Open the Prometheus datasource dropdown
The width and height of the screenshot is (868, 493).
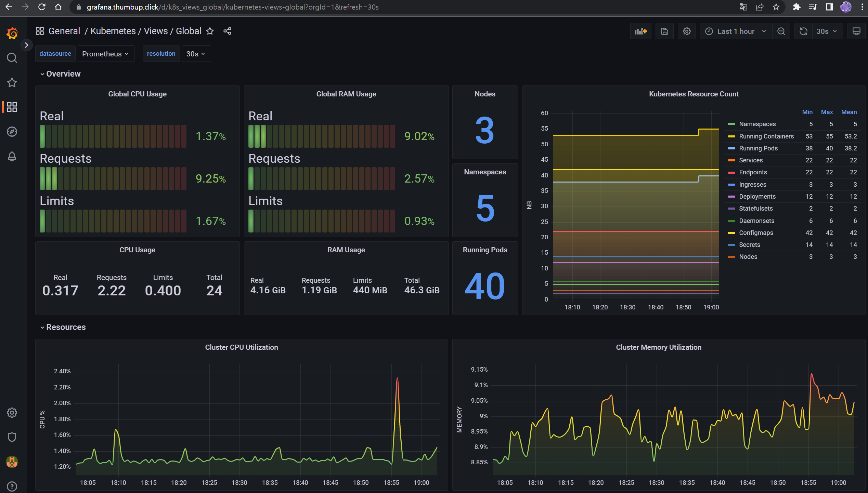click(x=105, y=54)
